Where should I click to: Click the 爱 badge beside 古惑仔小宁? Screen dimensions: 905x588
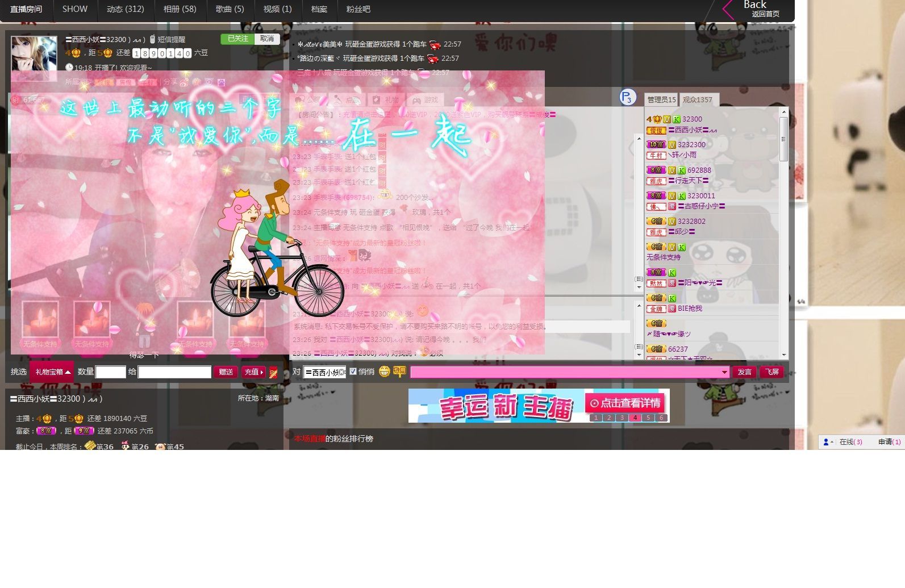pos(672,206)
